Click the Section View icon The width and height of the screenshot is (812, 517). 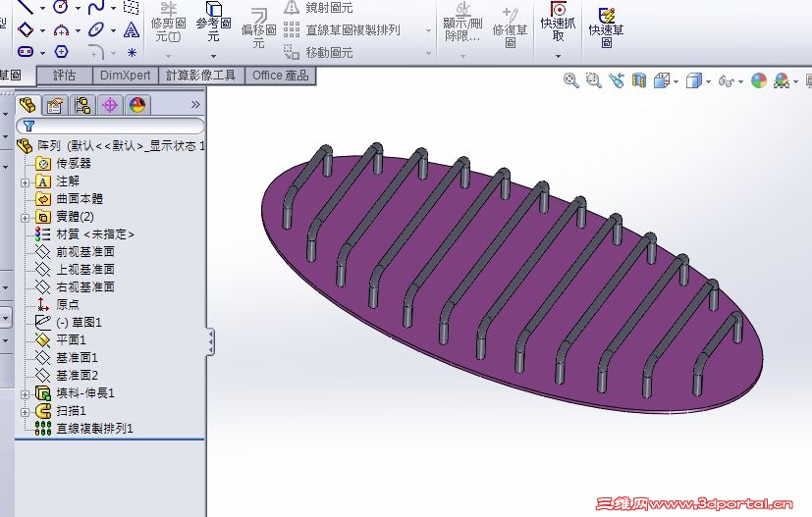[x=639, y=80]
